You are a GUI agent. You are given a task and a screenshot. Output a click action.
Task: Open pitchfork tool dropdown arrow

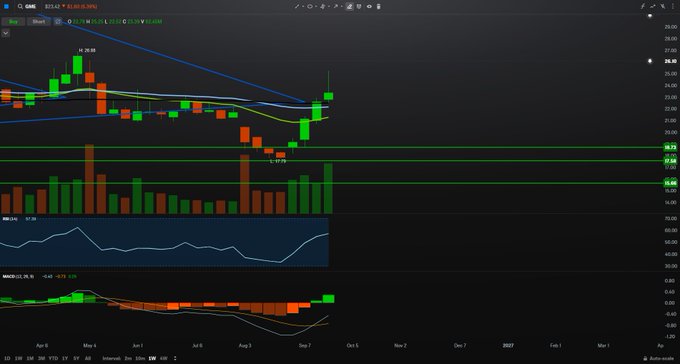pos(328,7)
